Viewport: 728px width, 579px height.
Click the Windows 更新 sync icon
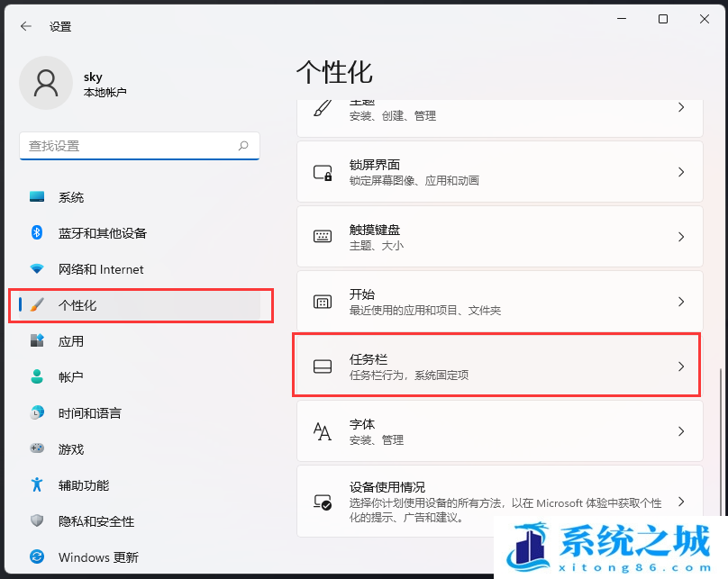[x=37, y=557]
